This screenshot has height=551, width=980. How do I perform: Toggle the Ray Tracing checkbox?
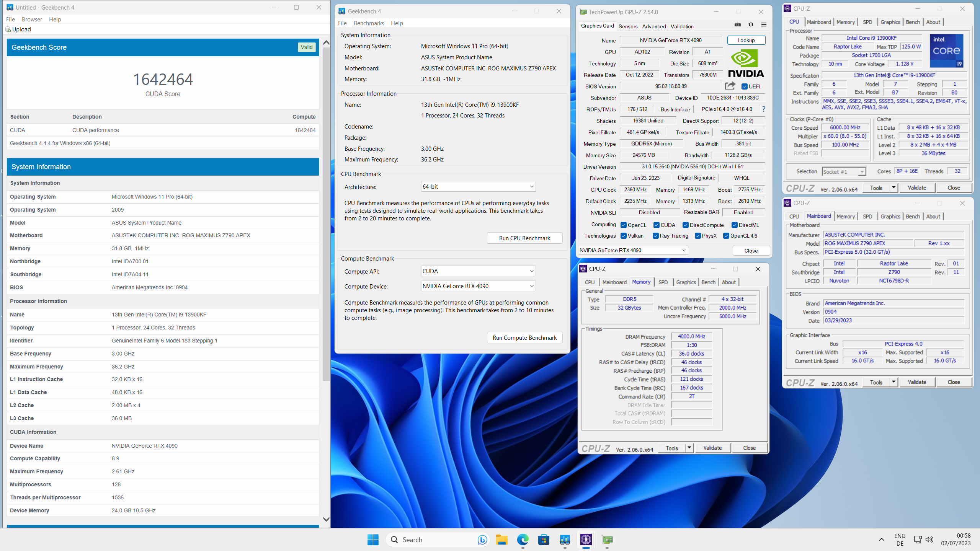point(656,236)
